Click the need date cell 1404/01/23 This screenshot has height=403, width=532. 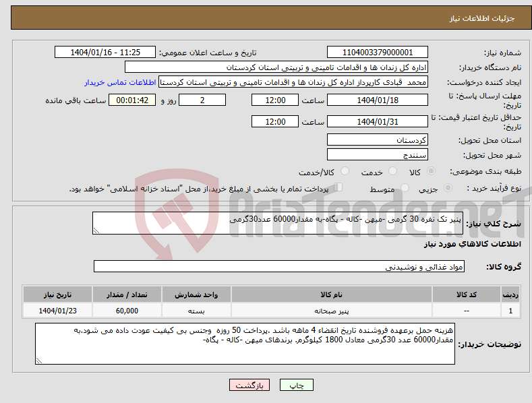tap(58, 311)
